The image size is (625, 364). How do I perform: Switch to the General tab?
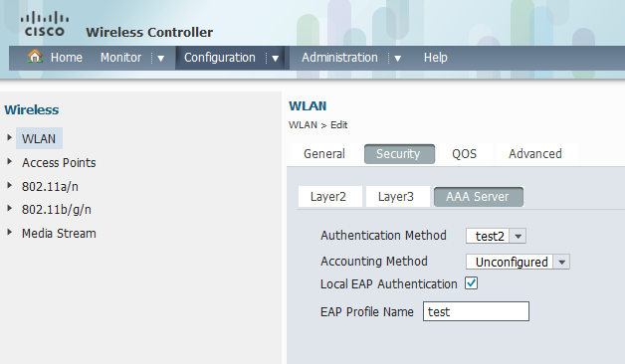pyautogui.click(x=324, y=154)
